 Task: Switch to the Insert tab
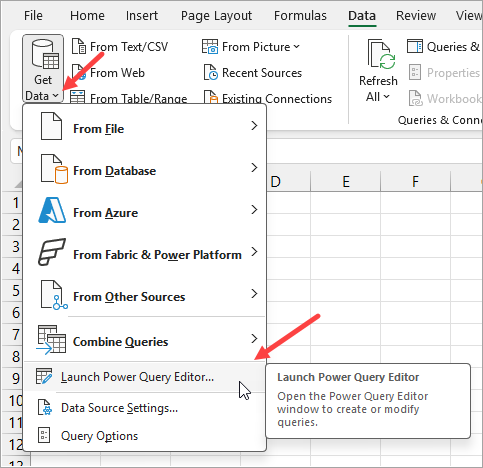click(x=142, y=16)
